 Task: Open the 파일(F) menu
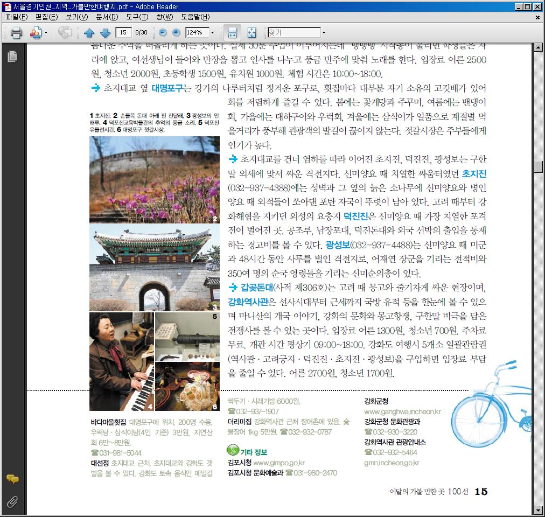coord(16,17)
